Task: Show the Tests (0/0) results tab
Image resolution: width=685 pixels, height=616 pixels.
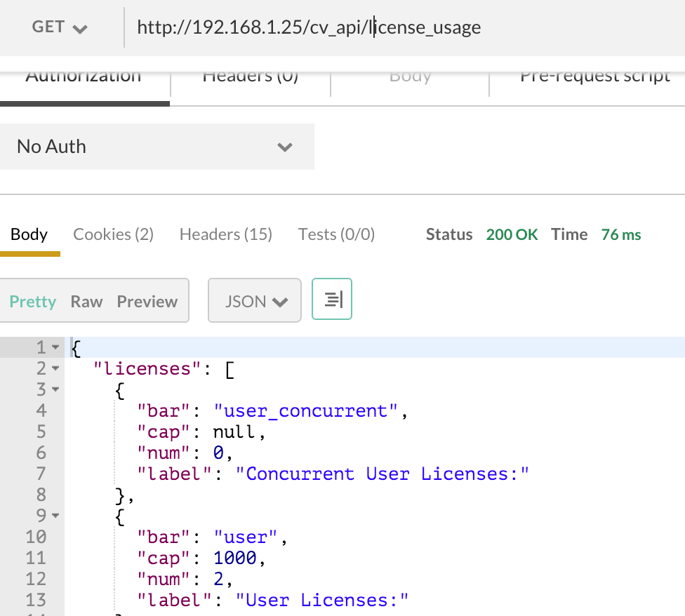Action: [x=336, y=234]
